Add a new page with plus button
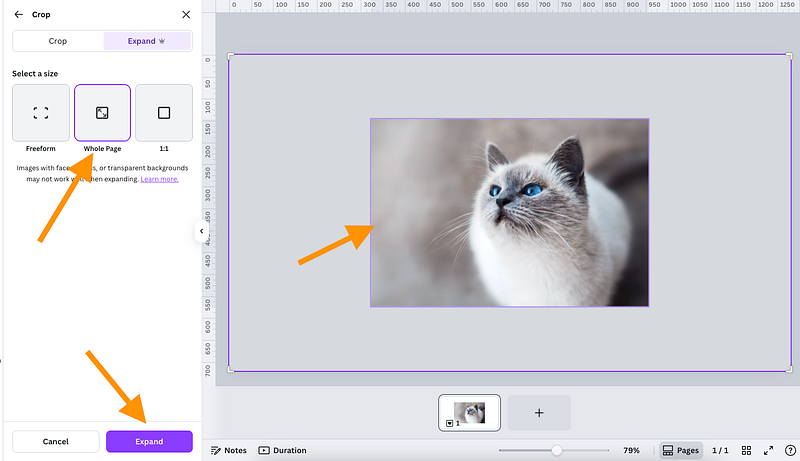The image size is (800, 461). (539, 413)
